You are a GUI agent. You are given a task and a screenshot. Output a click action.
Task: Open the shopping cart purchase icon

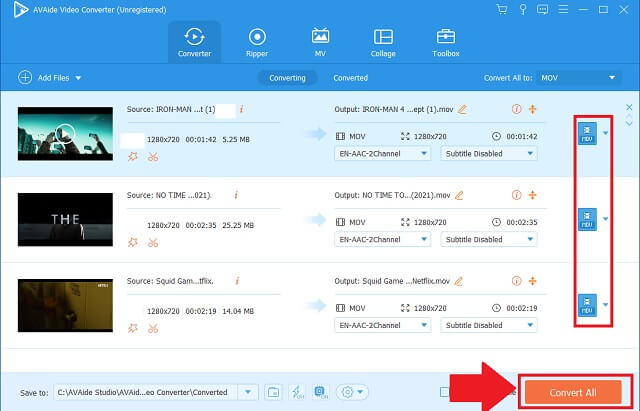pyautogui.click(x=502, y=9)
